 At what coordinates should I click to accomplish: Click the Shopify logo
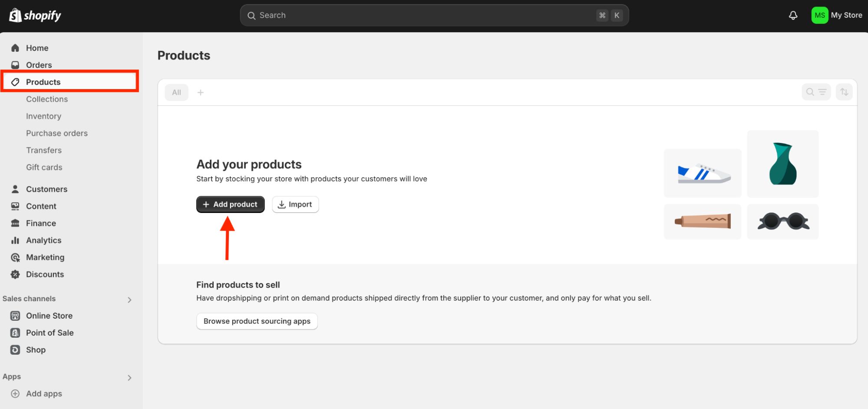pyautogui.click(x=35, y=16)
